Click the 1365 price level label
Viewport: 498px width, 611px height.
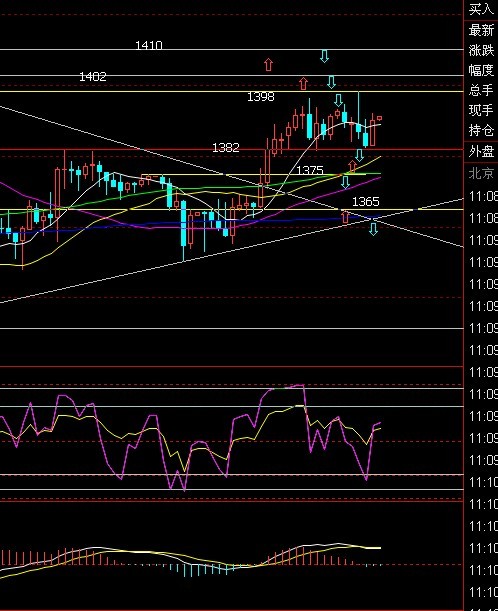(366, 201)
